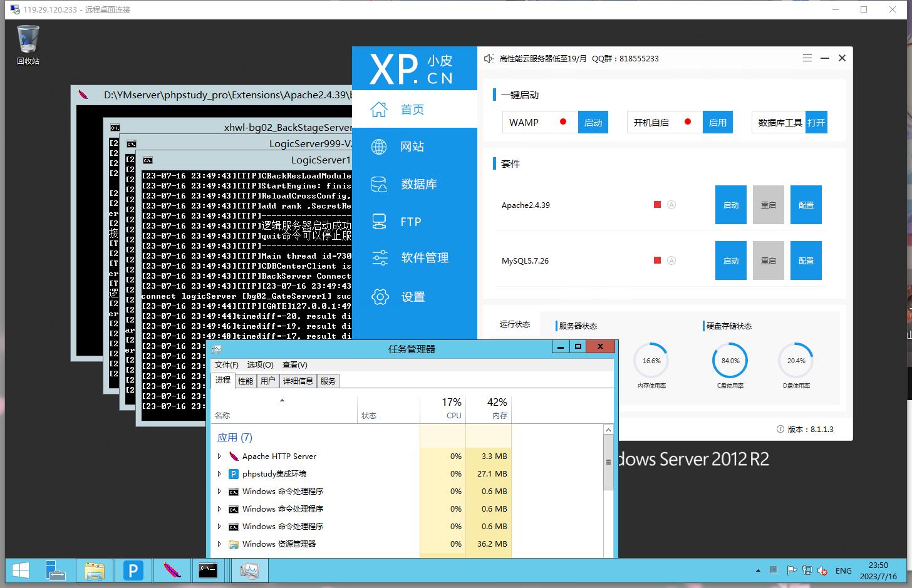Screen dimensions: 912x588
Task: Open the 文件(F) menu in Task Manager
Action: [x=226, y=365]
